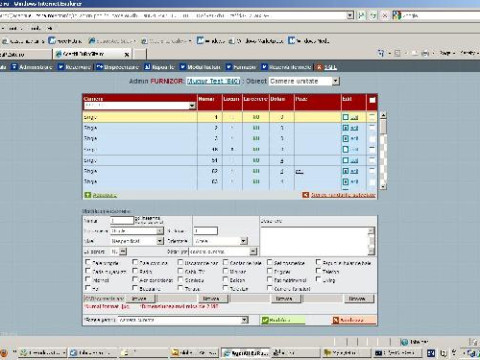The width and height of the screenshot is (480, 360).
Task: Click the browser search box
Action: (440, 15)
